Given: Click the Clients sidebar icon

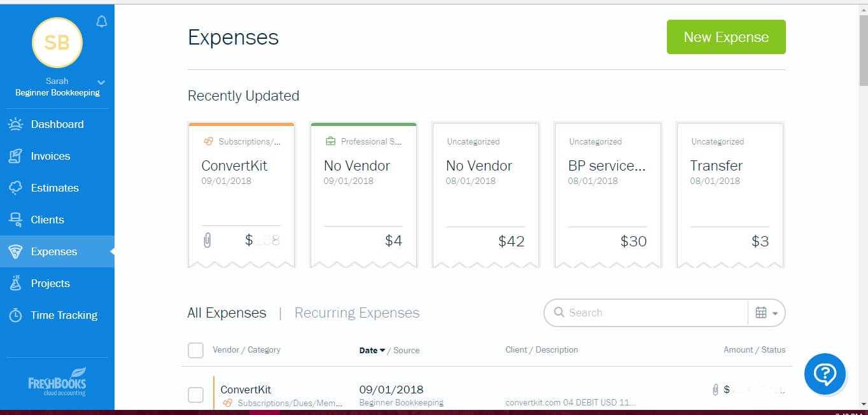Looking at the screenshot, I should tap(15, 220).
